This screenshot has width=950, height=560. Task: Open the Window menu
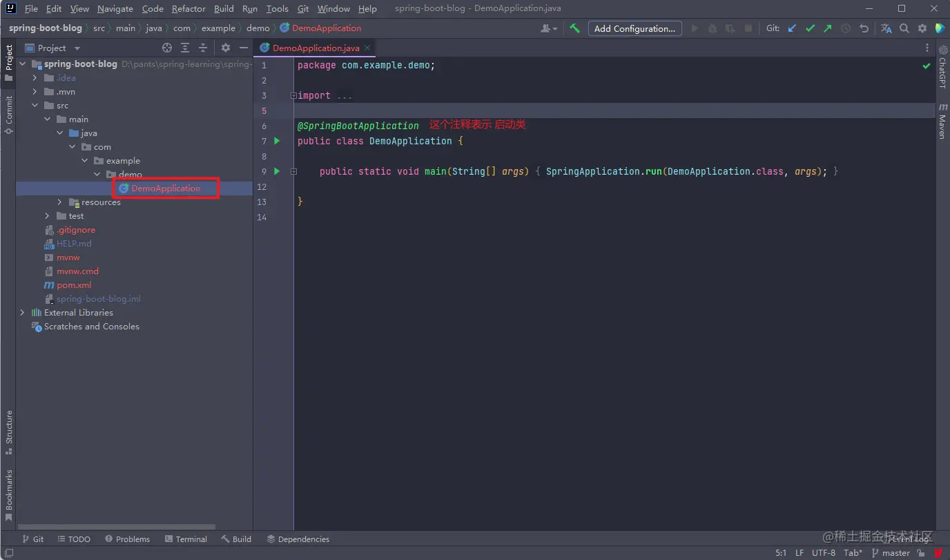point(333,9)
